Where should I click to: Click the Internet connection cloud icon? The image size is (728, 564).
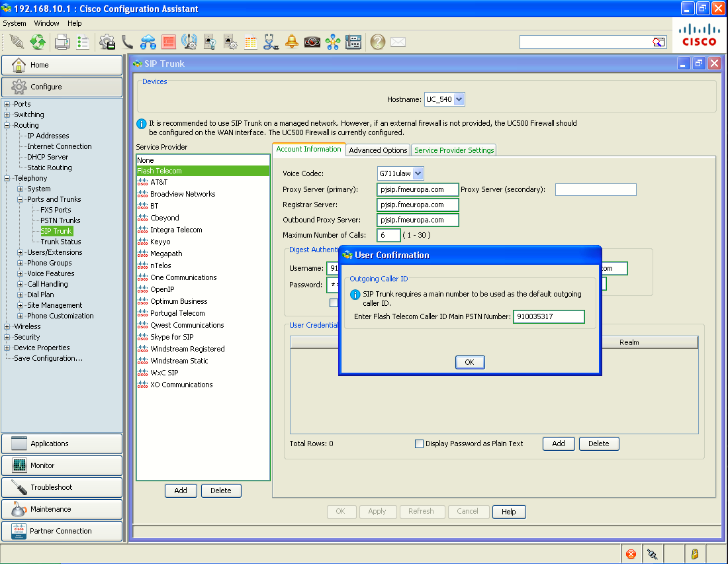[x=148, y=42]
